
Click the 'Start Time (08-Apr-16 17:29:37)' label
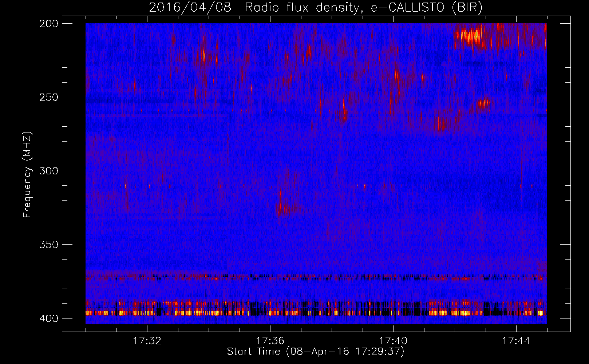[316, 351]
